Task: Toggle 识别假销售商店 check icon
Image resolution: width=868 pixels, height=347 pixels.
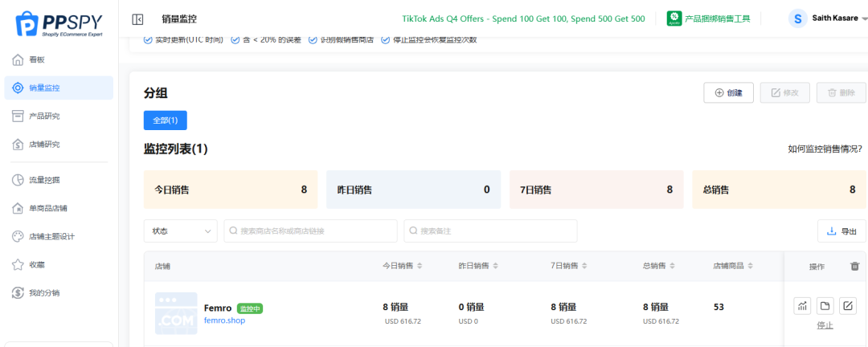Action: (313, 40)
